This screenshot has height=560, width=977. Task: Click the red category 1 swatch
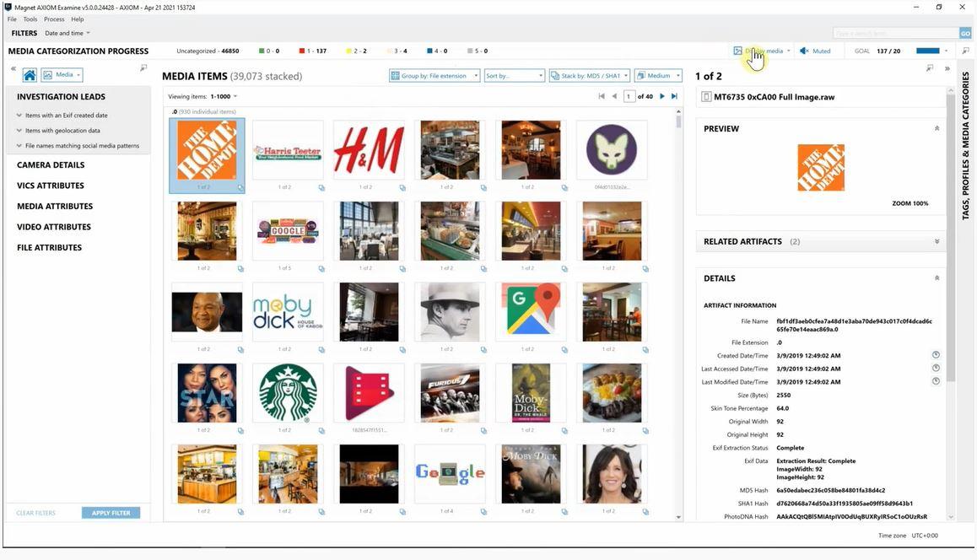301,51
